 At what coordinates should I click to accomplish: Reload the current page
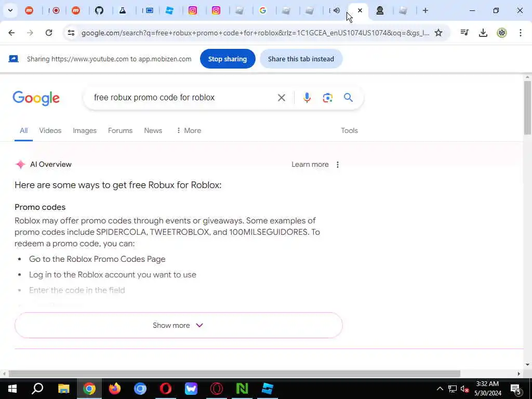pos(49,33)
